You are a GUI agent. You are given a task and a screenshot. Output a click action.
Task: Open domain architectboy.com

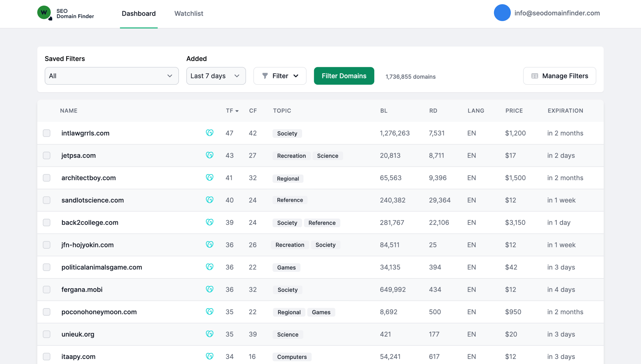pyautogui.click(x=89, y=178)
